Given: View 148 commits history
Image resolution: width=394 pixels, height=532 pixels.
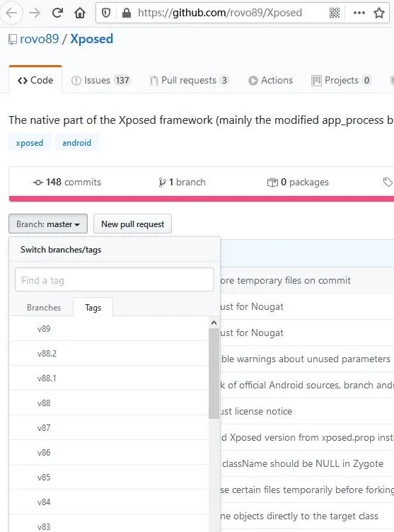Looking at the screenshot, I should tap(67, 183).
